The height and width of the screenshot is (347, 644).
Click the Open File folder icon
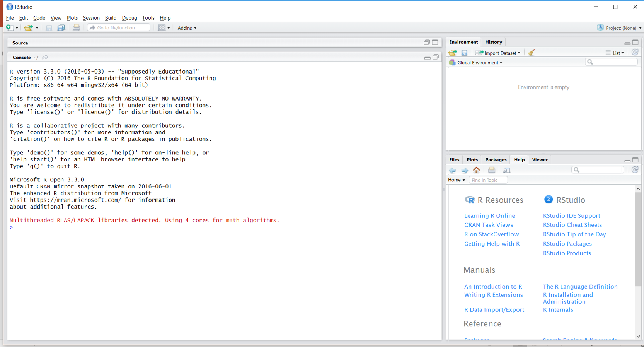(28, 28)
